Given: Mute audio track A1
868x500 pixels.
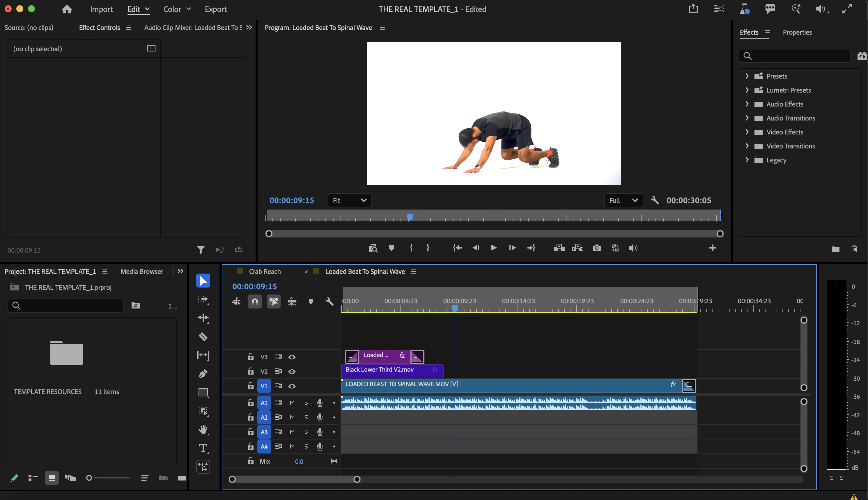Looking at the screenshot, I should click(x=292, y=403).
